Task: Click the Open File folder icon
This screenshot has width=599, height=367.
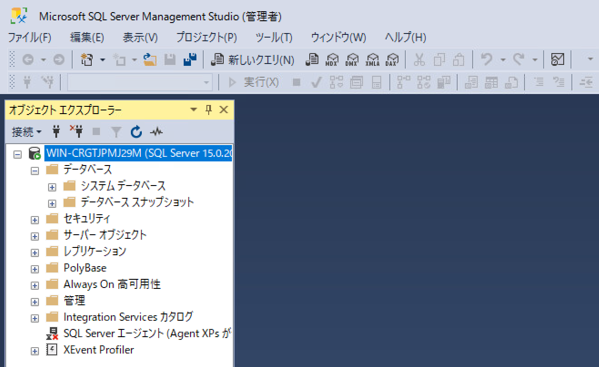Action: [150, 60]
